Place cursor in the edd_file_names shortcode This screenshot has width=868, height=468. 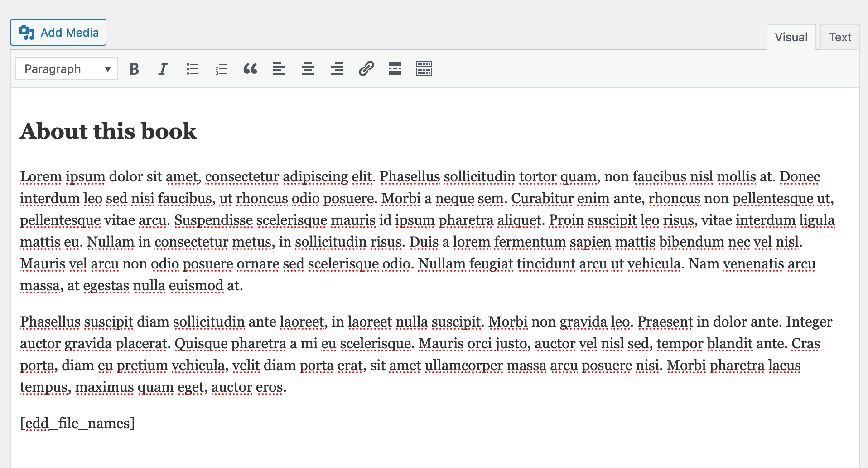point(77,424)
